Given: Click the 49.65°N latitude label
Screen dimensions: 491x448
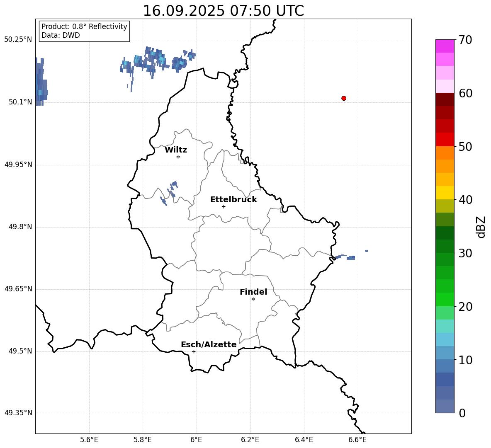Looking at the screenshot, I should tap(18, 289).
